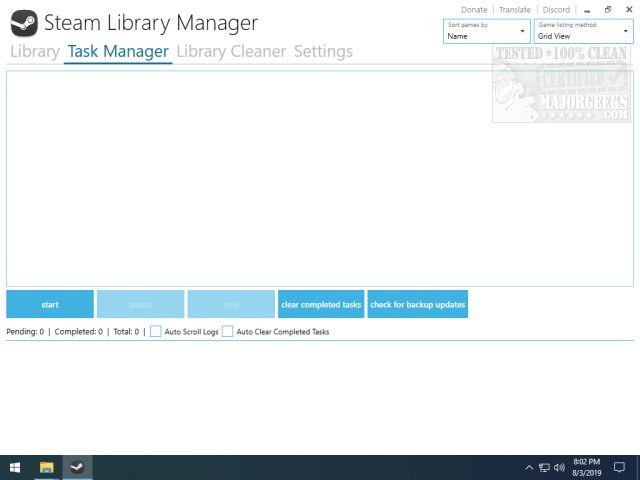Click the start button
Screen dimensions: 640x480
[x=50, y=304]
